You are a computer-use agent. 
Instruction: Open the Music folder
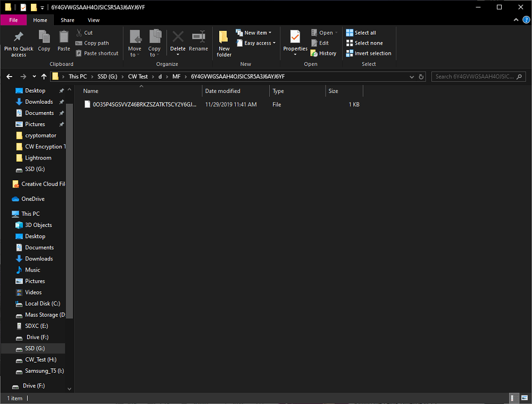click(x=32, y=270)
